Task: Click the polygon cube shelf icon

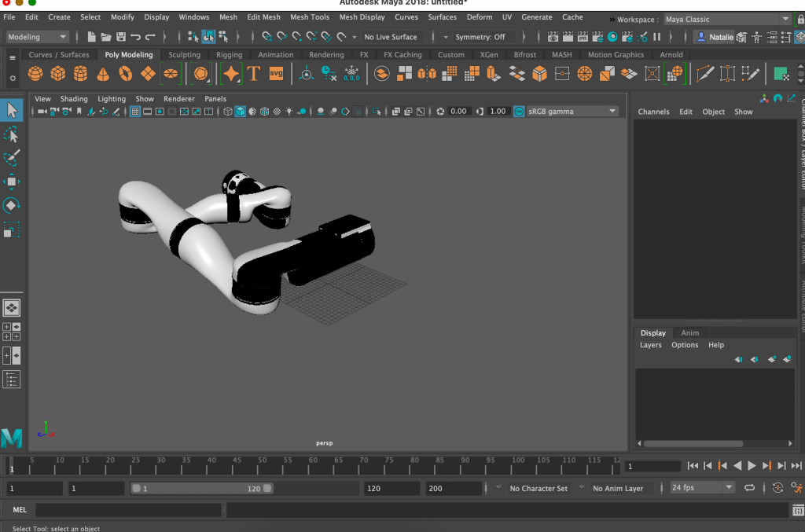Action: (58, 74)
